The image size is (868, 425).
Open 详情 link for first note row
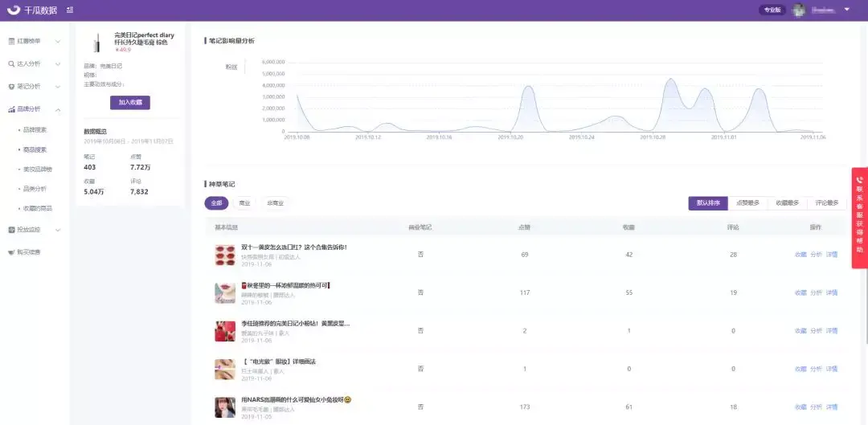tap(832, 255)
